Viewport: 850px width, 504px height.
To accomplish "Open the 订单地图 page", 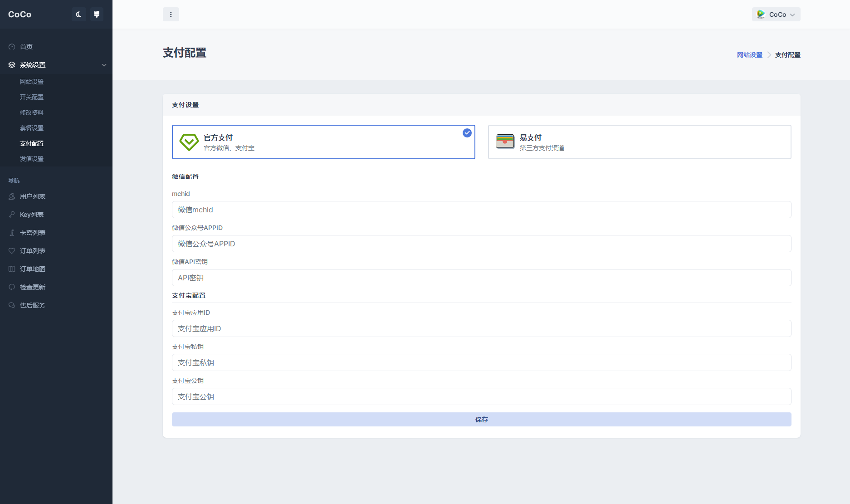I will coord(32,269).
